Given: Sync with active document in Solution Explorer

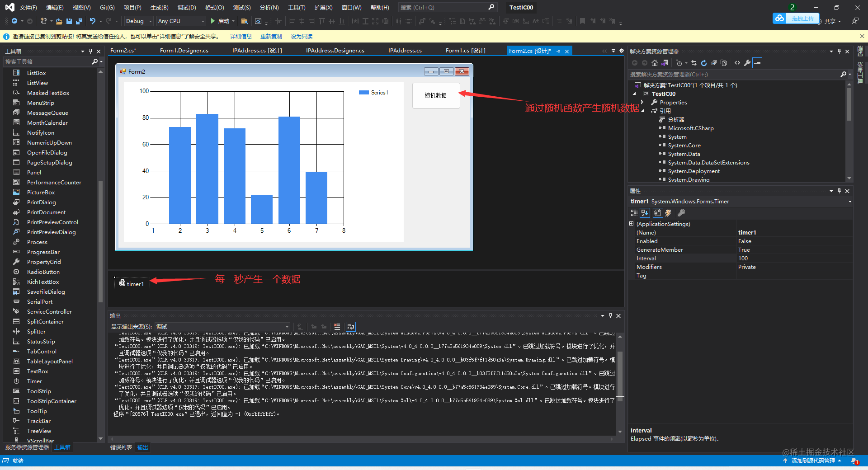Looking at the screenshot, I should 694,63.
